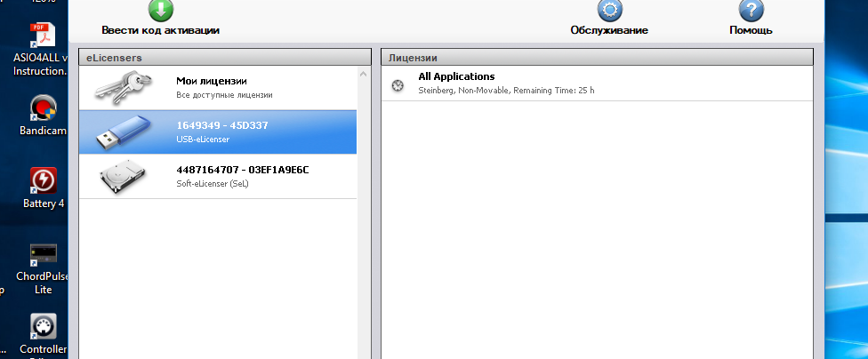
Task: Click the green Enter activation code arrow icon
Action: coord(161,10)
